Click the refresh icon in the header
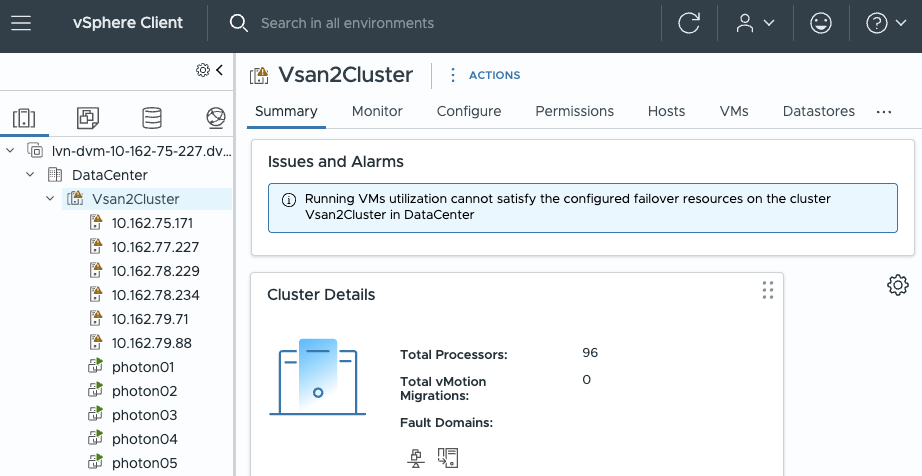The width and height of the screenshot is (922, 476). click(689, 23)
